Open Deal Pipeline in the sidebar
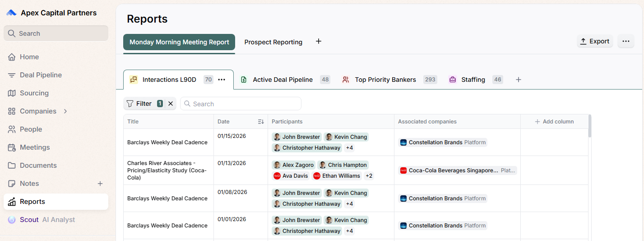Image resolution: width=644 pixels, height=241 pixels. coord(56,75)
